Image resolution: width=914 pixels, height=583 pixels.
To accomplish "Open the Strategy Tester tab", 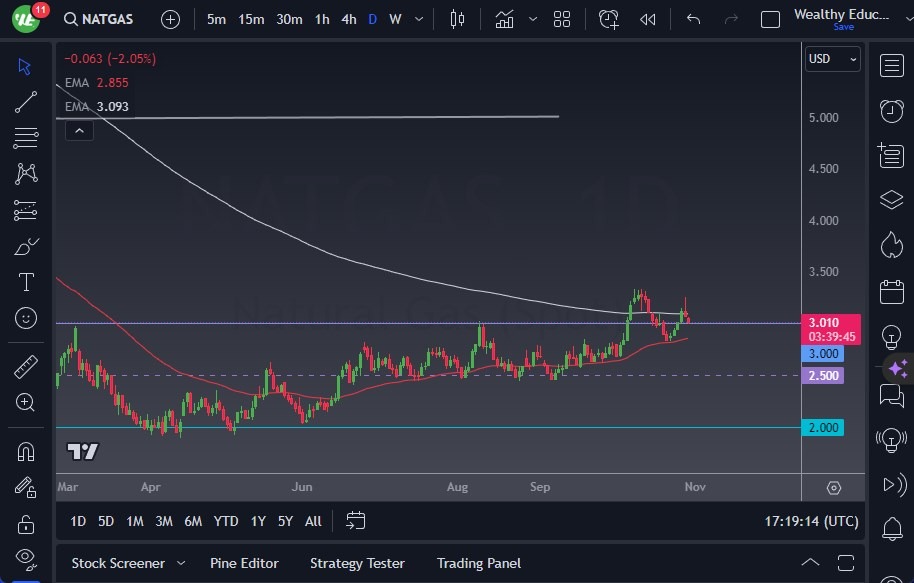I will pos(357,563).
